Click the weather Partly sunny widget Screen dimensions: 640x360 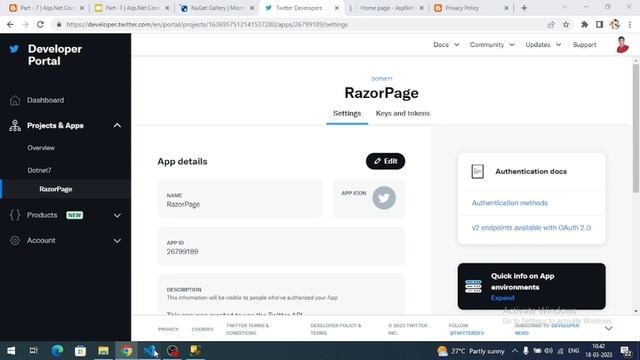(471, 351)
